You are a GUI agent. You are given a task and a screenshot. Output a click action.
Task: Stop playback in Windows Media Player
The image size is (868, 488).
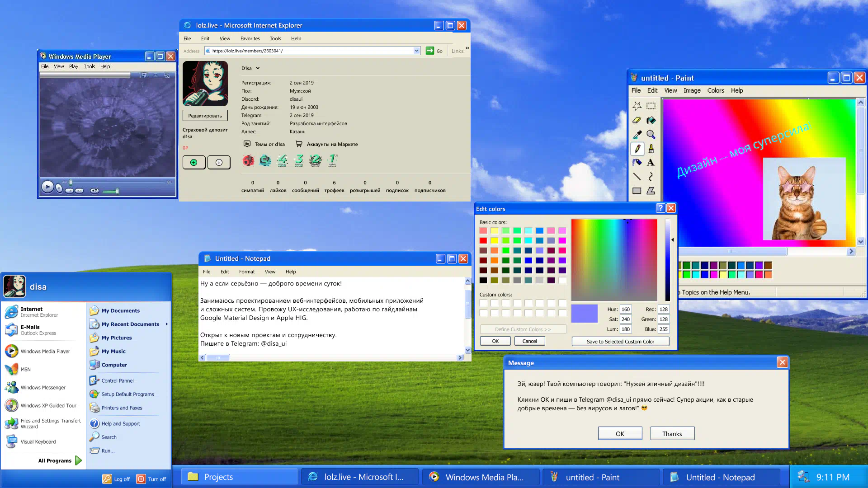[59, 188]
